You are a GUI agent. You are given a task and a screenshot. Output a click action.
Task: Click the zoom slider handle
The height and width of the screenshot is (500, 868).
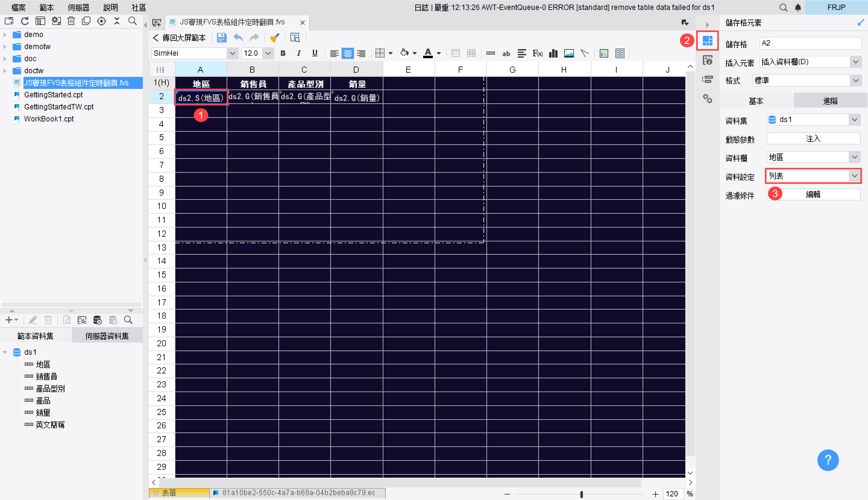click(581, 494)
